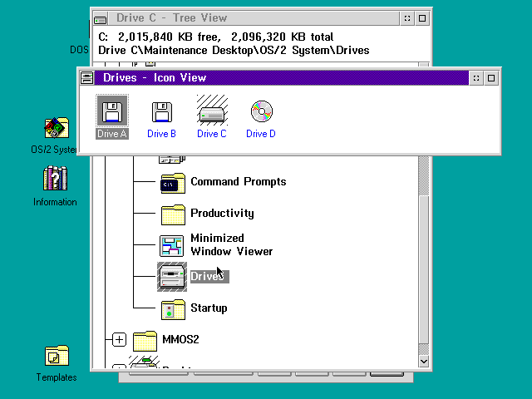This screenshot has height=399, width=532.
Task: Click the Templates desktop label
Action: click(57, 377)
